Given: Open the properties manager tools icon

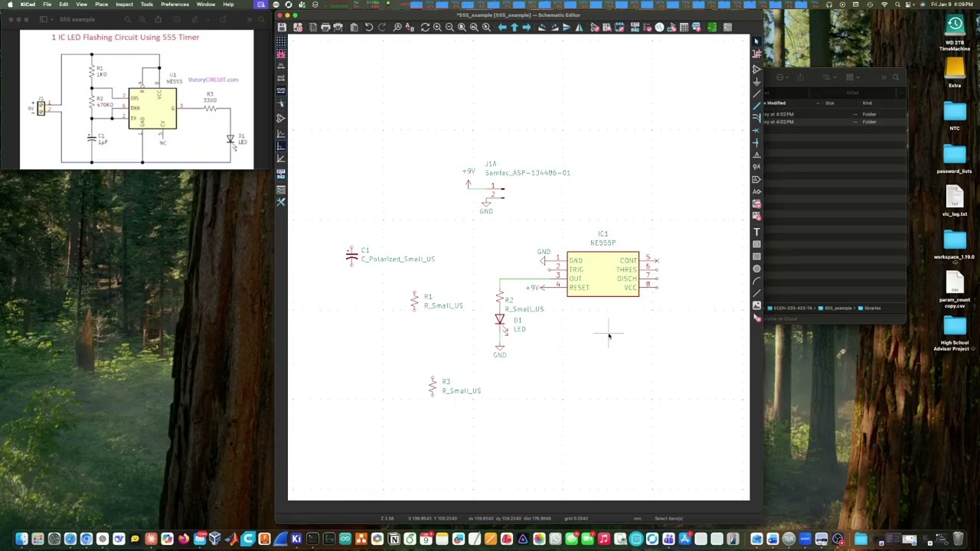Looking at the screenshot, I should click(281, 202).
